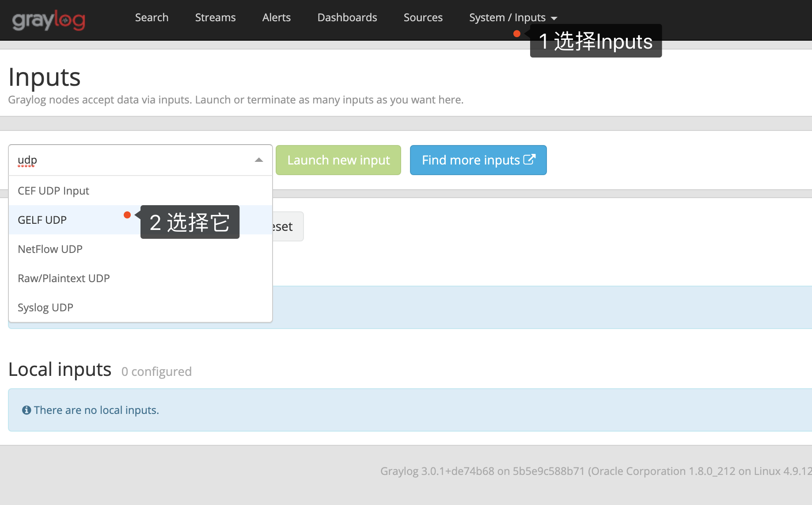Navigate to Dashboards
The image size is (812, 505).
[x=347, y=17]
